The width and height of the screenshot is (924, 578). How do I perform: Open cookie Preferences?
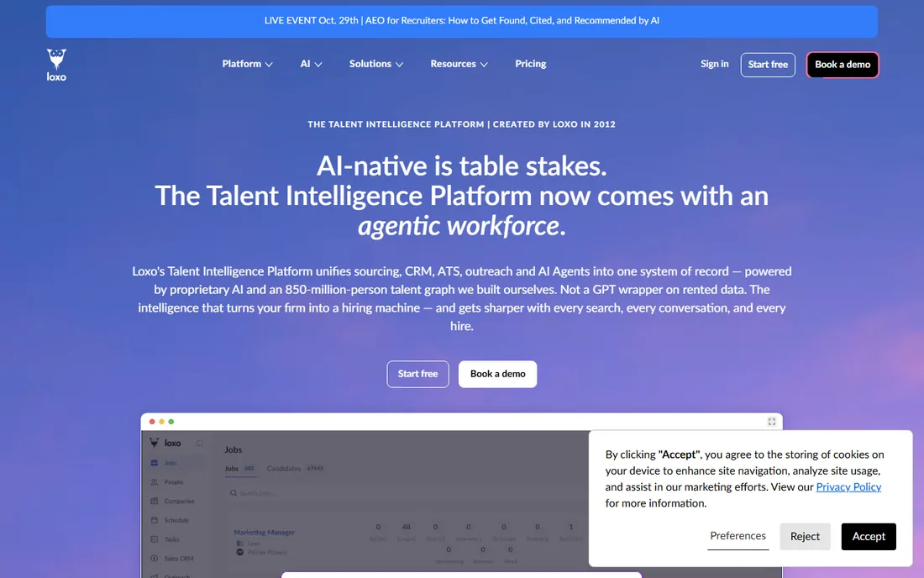tap(738, 536)
